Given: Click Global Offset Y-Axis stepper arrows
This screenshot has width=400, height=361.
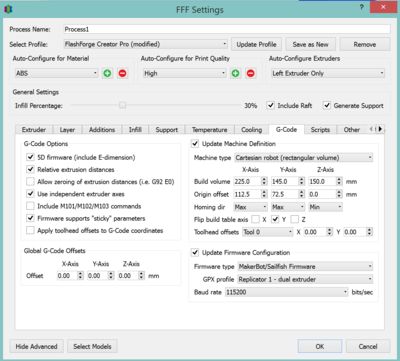Looking at the screenshot, I should [111, 276].
